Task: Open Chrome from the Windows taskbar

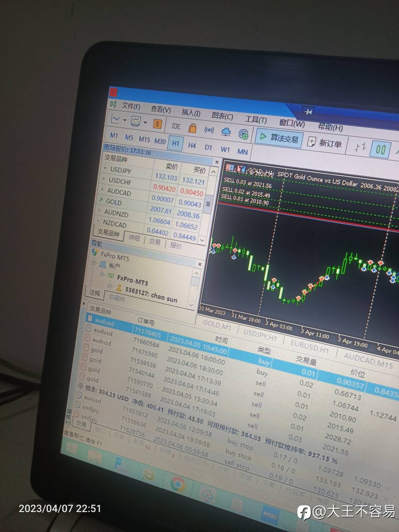Action: [177, 484]
